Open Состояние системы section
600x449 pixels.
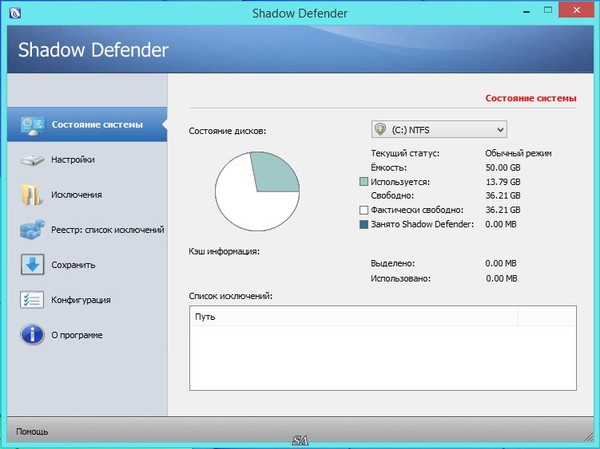87,124
